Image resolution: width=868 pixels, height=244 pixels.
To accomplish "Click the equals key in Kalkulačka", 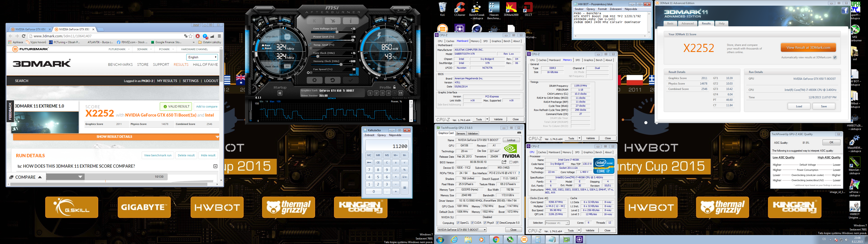I will coord(405,188).
